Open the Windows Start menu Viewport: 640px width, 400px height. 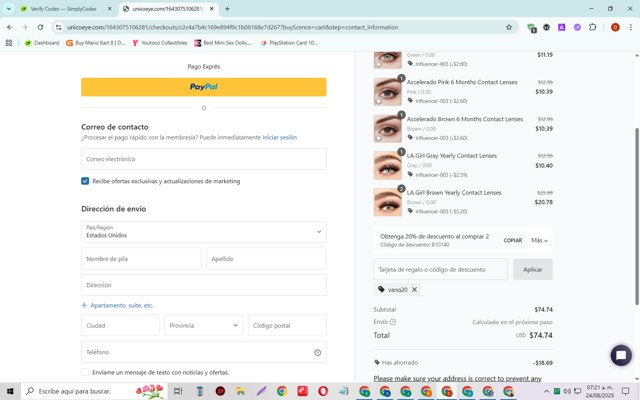pos(10,391)
